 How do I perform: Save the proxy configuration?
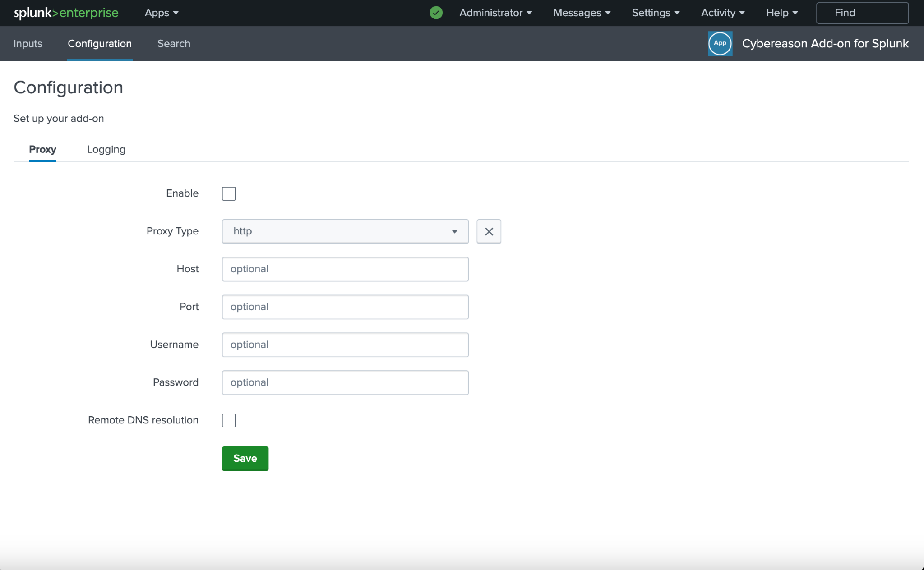pyautogui.click(x=245, y=459)
